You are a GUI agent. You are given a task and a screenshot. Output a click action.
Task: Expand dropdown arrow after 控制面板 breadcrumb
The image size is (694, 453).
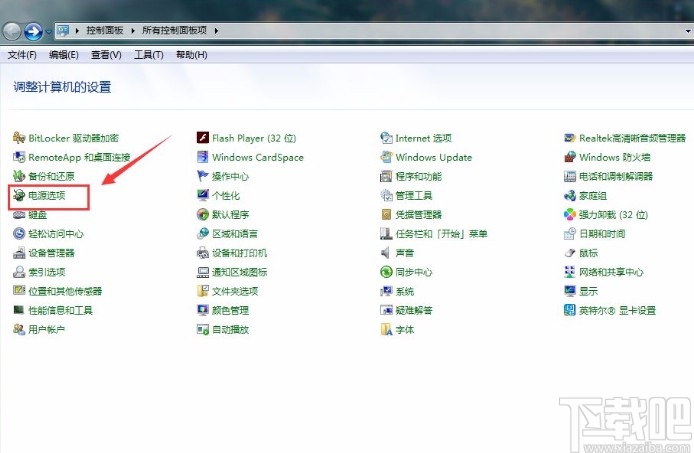[x=133, y=31]
